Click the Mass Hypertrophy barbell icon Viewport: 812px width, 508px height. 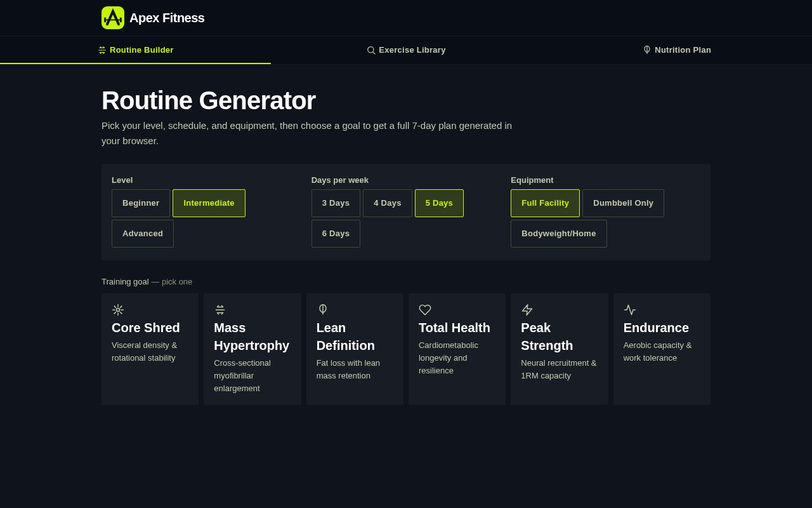pos(220,310)
